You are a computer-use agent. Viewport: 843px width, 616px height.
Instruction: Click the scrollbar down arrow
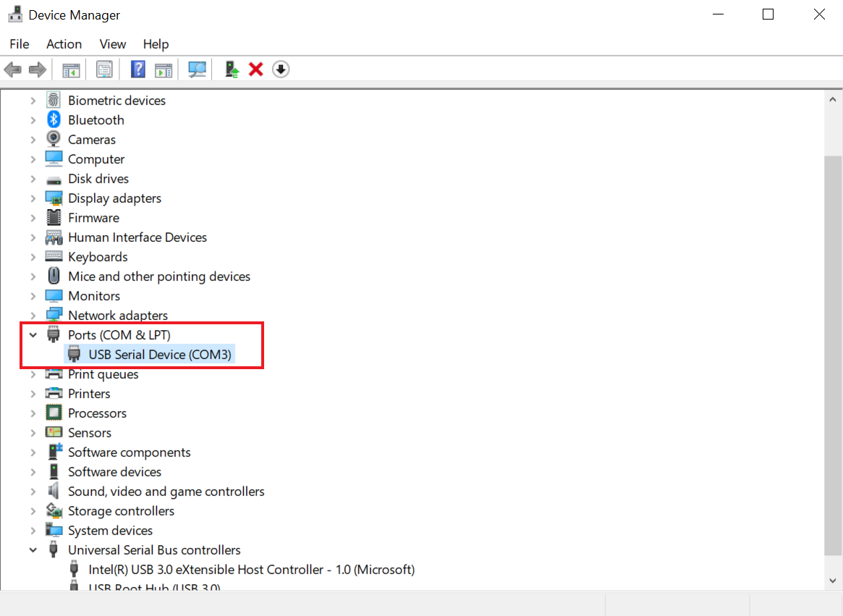[832, 581]
